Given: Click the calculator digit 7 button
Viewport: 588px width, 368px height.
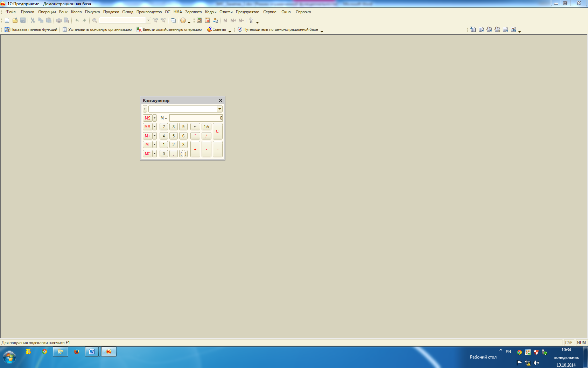Looking at the screenshot, I should [164, 127].
